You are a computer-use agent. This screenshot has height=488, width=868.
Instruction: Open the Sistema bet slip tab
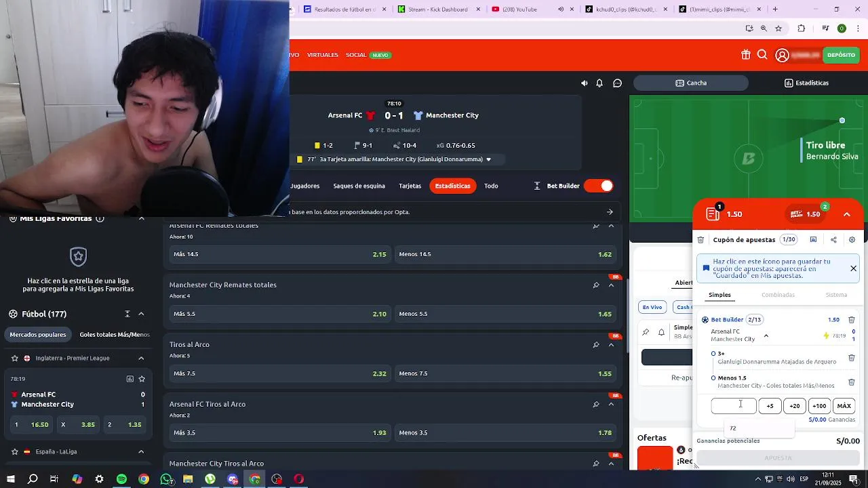(836, 295)
